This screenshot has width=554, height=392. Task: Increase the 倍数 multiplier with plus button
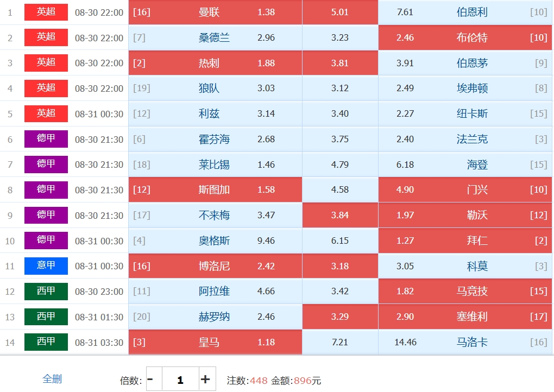pos(207,380)
